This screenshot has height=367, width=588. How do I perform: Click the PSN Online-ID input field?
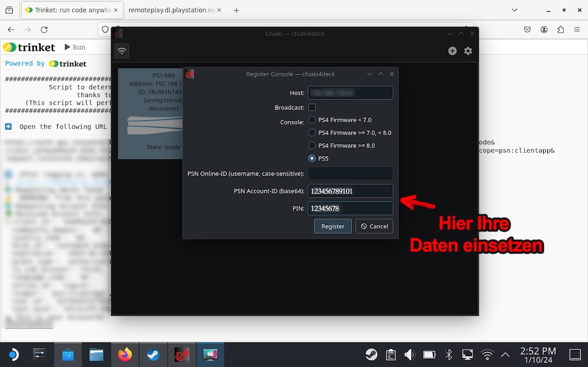350,173
